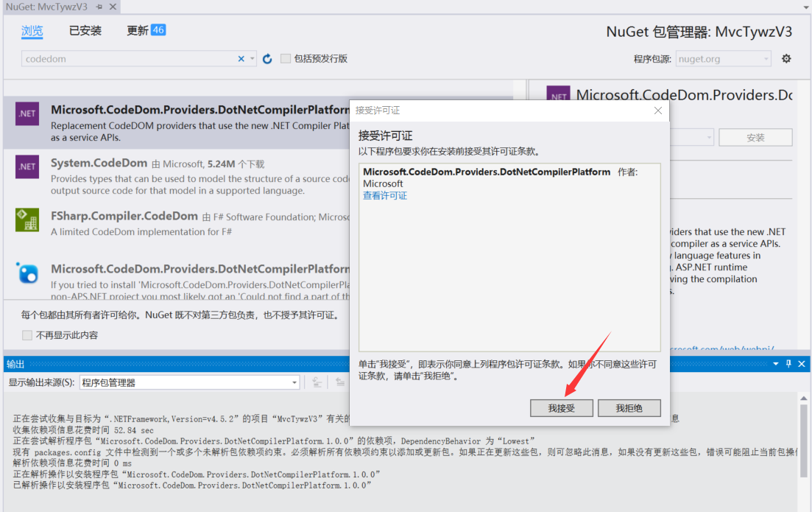
Task: Check the 不再显示此内容 checkbox
Action: (x=27, y=335)
